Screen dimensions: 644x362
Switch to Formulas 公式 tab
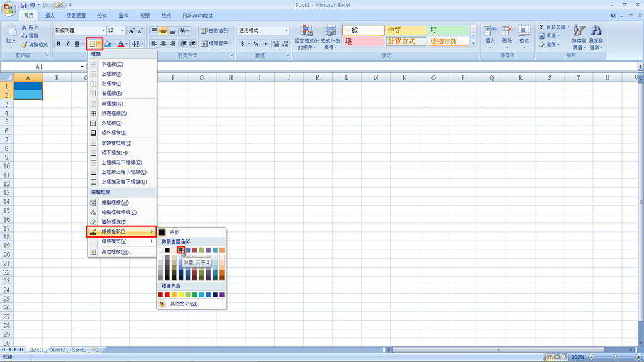pyautogui.click(x=103, y=16)
